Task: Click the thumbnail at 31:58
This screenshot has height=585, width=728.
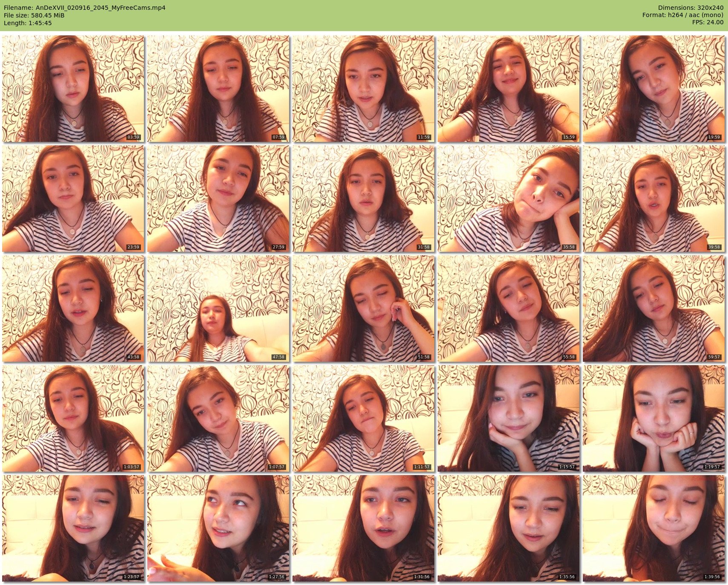Action: click(x=363, y=199)
